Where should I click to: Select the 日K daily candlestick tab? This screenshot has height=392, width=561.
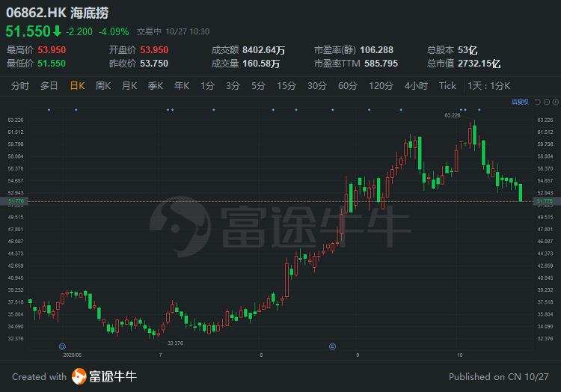pos(77,86)
